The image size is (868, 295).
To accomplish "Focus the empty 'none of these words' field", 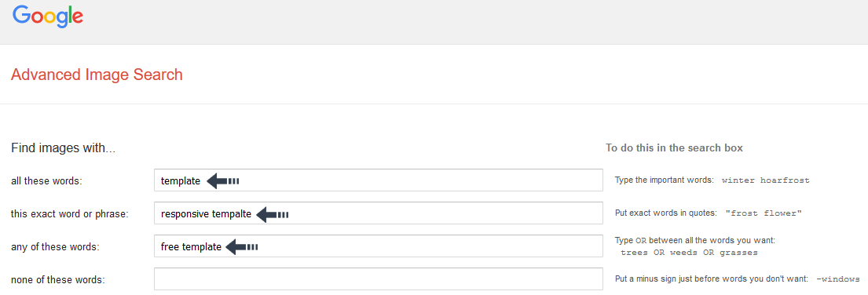I will tap(378, 279).
